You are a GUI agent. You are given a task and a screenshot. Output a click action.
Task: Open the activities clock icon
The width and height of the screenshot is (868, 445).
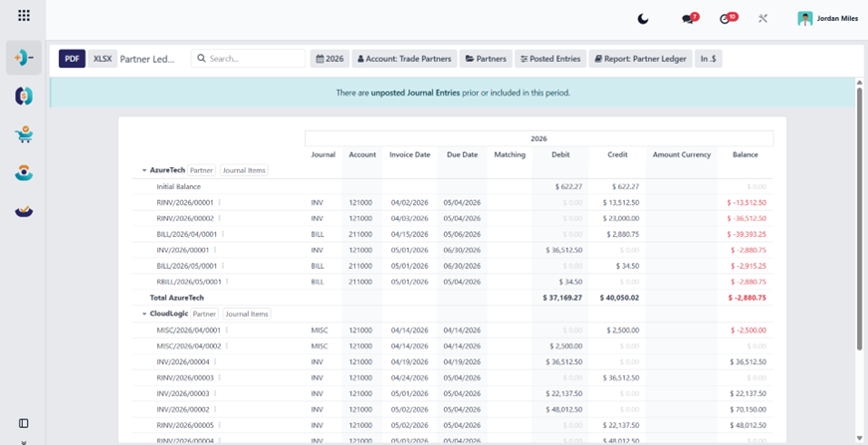point(728,18)
